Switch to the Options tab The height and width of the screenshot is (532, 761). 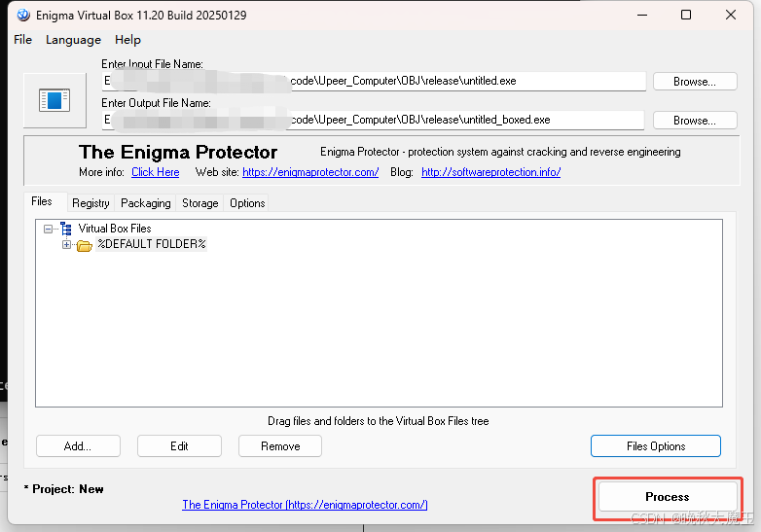pyautogui.click(x=247, y=203)
